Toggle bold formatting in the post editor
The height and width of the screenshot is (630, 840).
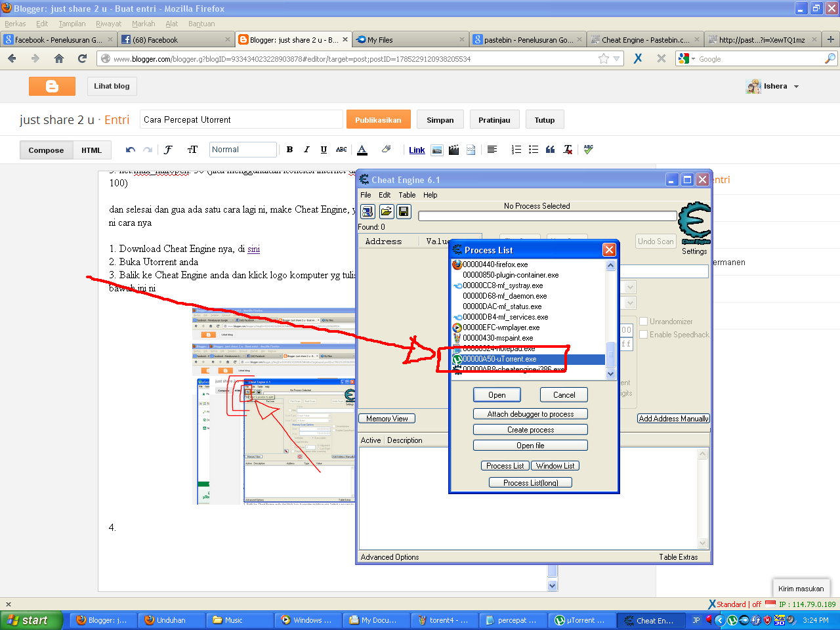(289, 150)
